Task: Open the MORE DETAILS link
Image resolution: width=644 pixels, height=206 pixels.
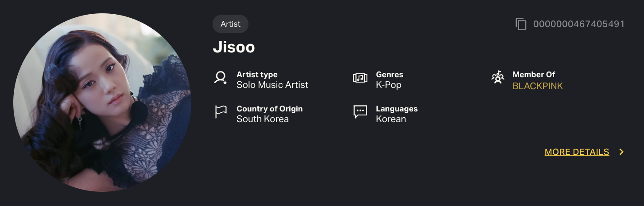Action: tap(577, 152)
